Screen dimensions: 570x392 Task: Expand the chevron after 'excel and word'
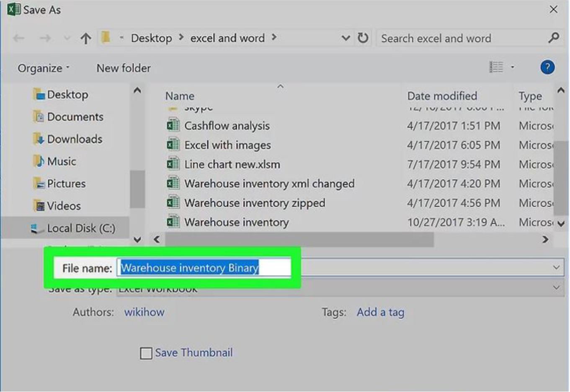pos(274,38)
